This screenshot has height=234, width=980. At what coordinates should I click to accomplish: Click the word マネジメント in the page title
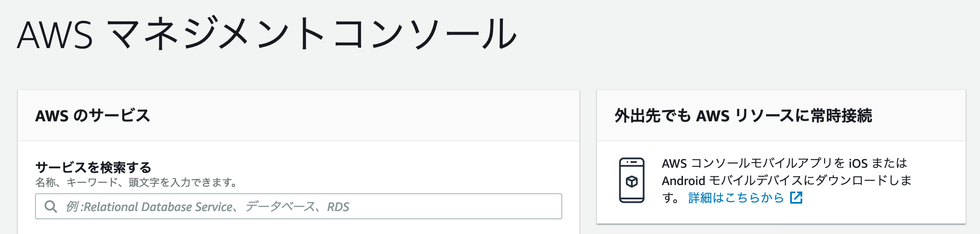pos(214,35)
